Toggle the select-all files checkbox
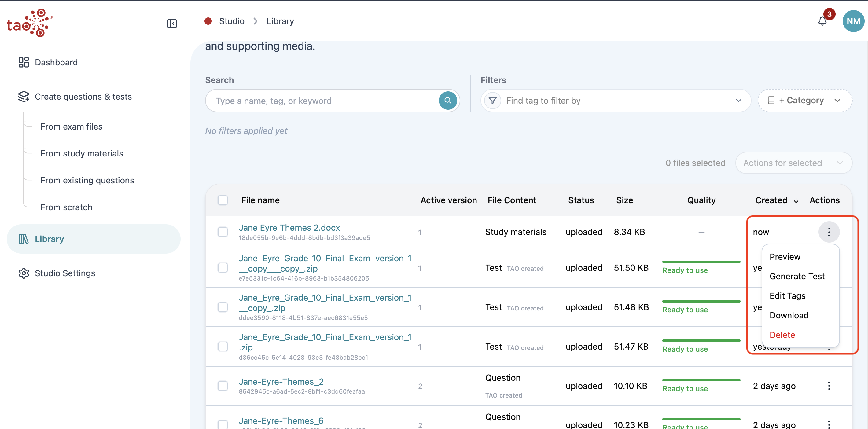Screen dimensions: 868x429 (x=223, y=200)
